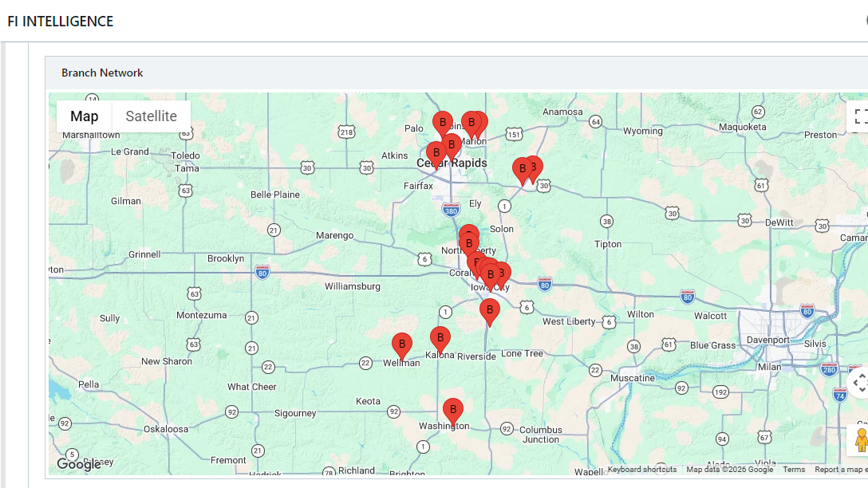Screen dimensions: 868x488
Task: Click the 'Montezuma' town label
Action: 202,315
